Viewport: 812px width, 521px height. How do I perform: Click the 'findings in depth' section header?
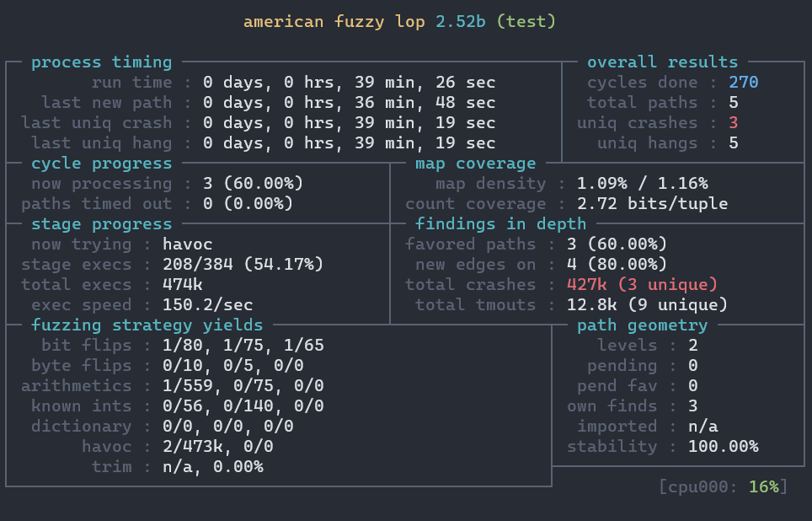[501, 224]
